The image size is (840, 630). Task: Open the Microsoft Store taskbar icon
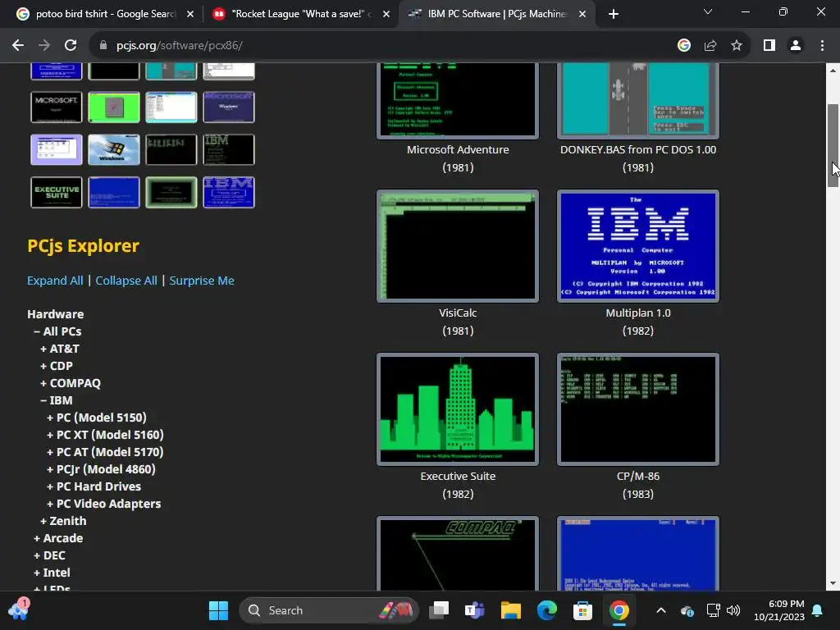click(x=582, y=610)
